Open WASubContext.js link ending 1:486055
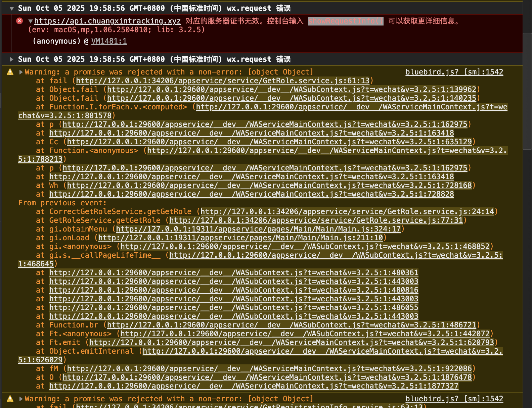Screen dimensions: 532x408 pos(234,308)
